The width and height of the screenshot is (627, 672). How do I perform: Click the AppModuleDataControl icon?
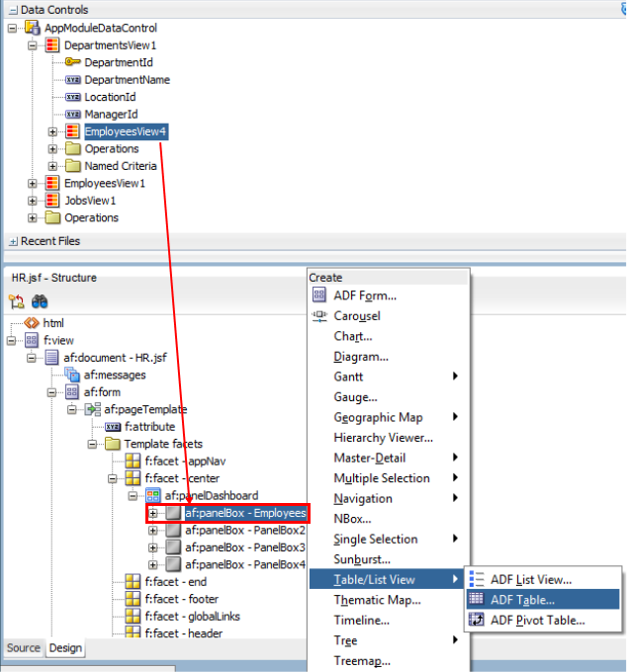(x=33, y=28)
